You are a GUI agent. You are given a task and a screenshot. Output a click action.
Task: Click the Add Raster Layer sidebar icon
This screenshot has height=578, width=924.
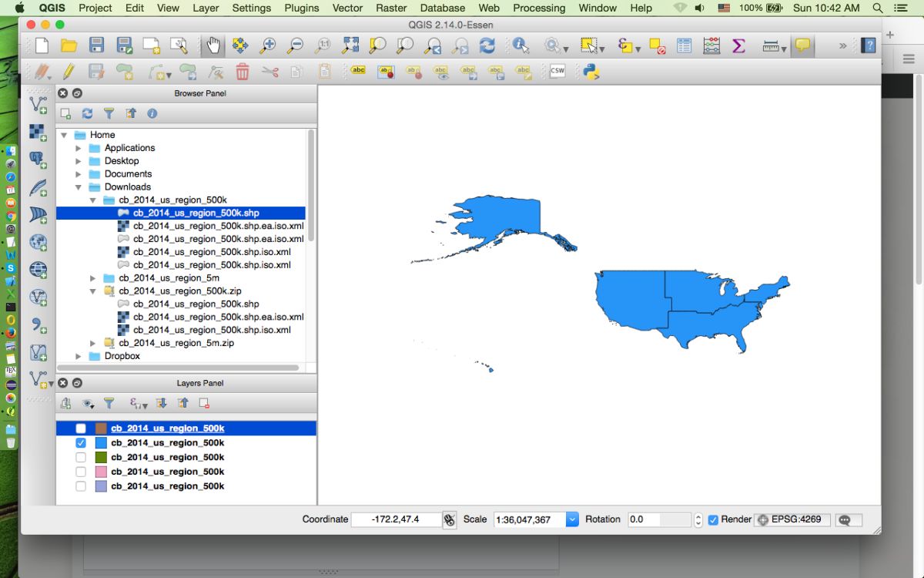38,133
